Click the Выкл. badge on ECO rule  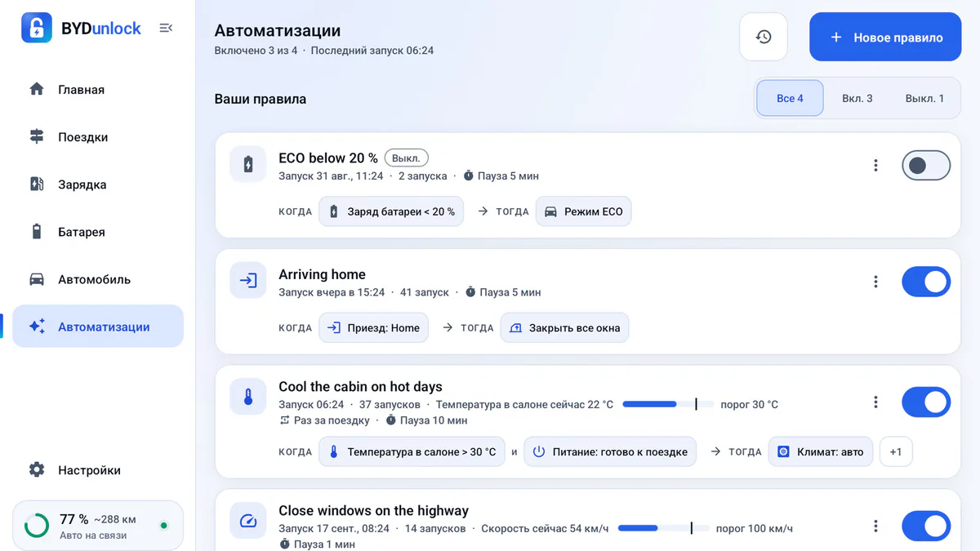pyautogui.click(x=407, y=158)
